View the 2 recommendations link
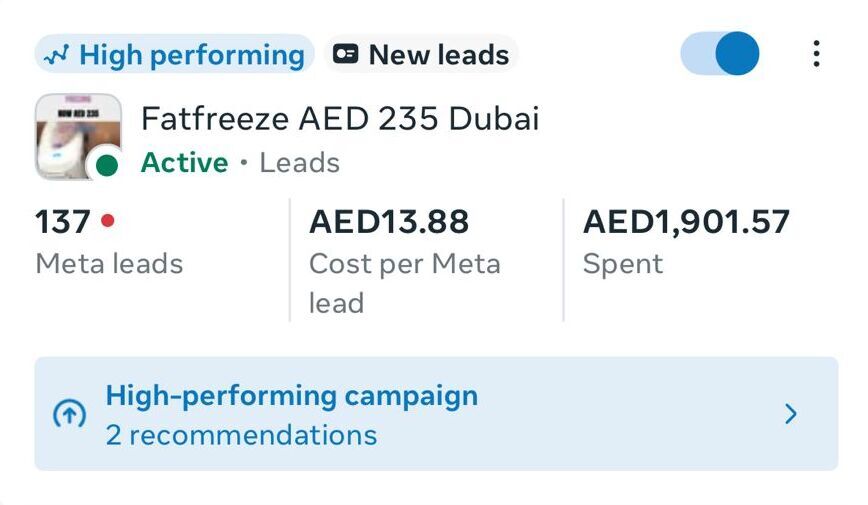Image resolution: width=868 pixels, height=505 pixels. coord(241,436)
